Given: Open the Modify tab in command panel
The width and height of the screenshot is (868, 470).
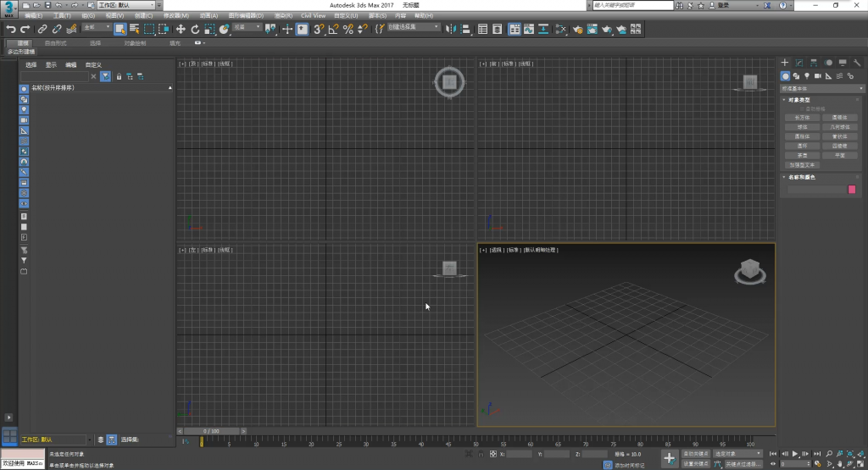Looking at the screenshot, I should point(799,63).
